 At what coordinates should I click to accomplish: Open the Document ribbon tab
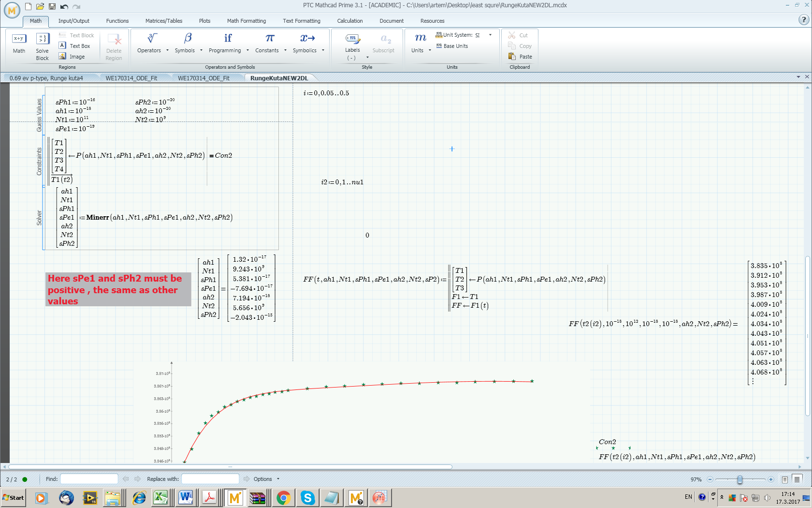391,21
